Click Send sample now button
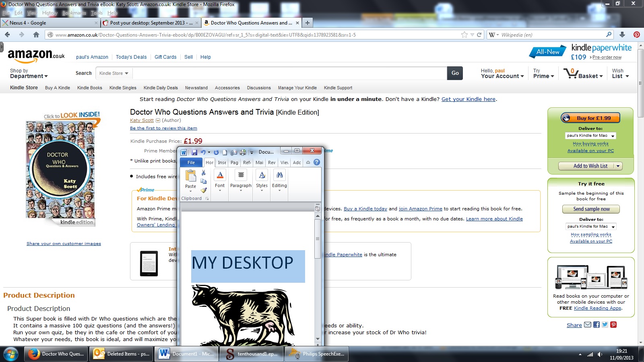 pyautogui.click(x=591, y=209)
